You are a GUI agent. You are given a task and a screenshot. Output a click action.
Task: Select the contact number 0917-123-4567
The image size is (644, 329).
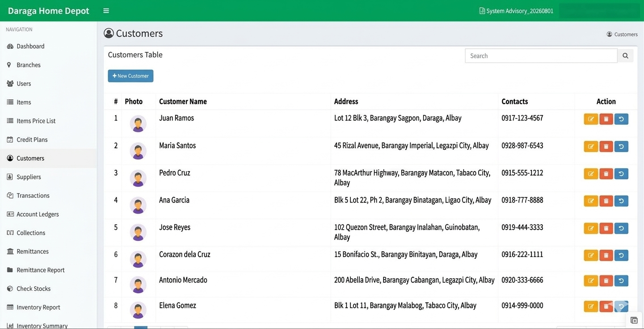coord(522,118)
